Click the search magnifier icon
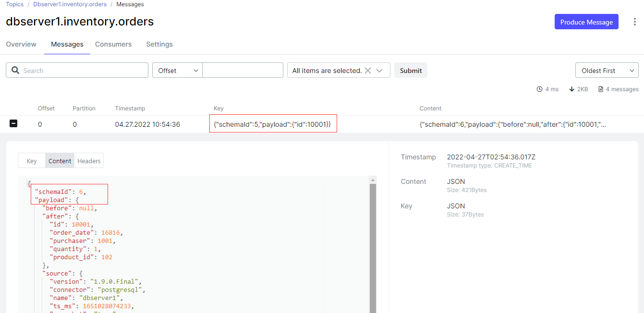The width and height of the screenshot is (644, 313). point(15,71)
